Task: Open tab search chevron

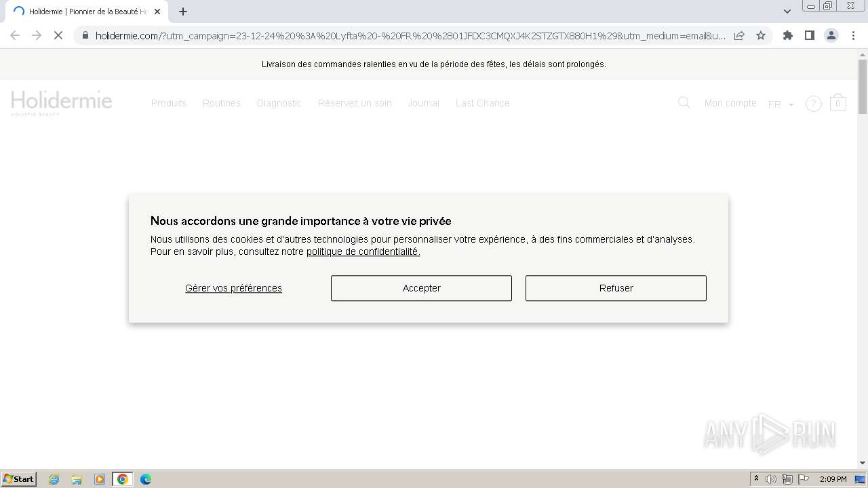Action: point(787,12)
